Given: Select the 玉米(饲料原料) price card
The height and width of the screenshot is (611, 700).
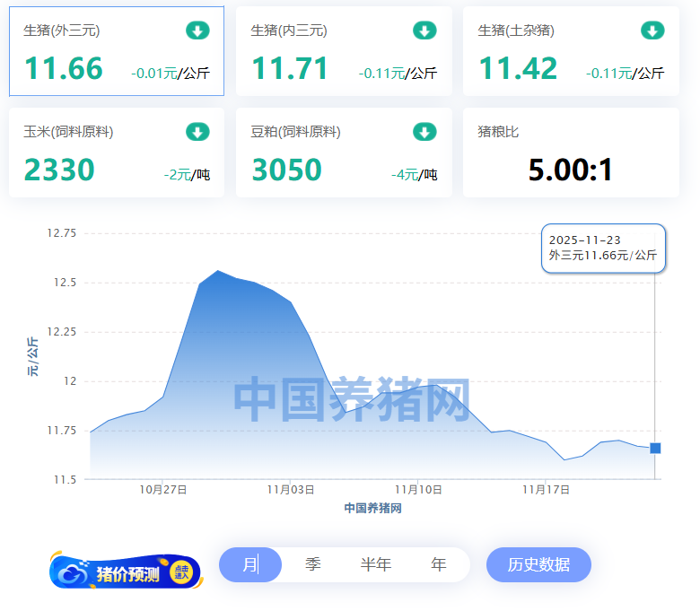Looking at the screenshot, I should click(117, 153).
